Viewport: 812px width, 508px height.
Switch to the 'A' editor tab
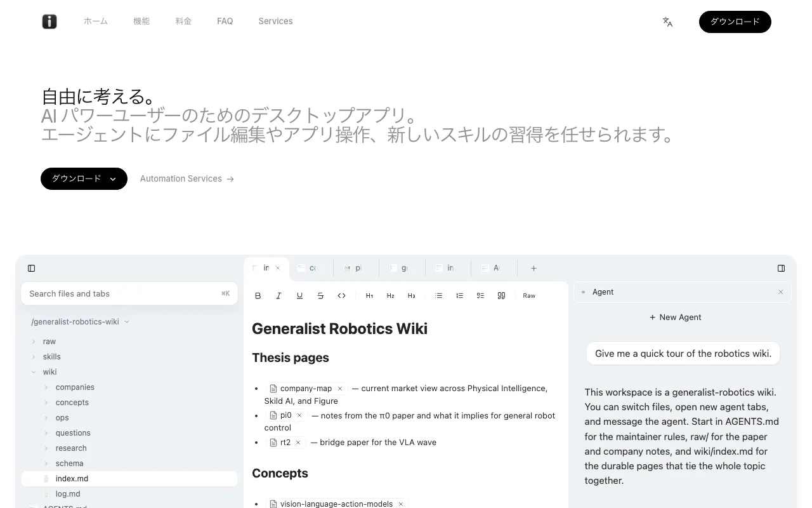[x=495, y=268]
